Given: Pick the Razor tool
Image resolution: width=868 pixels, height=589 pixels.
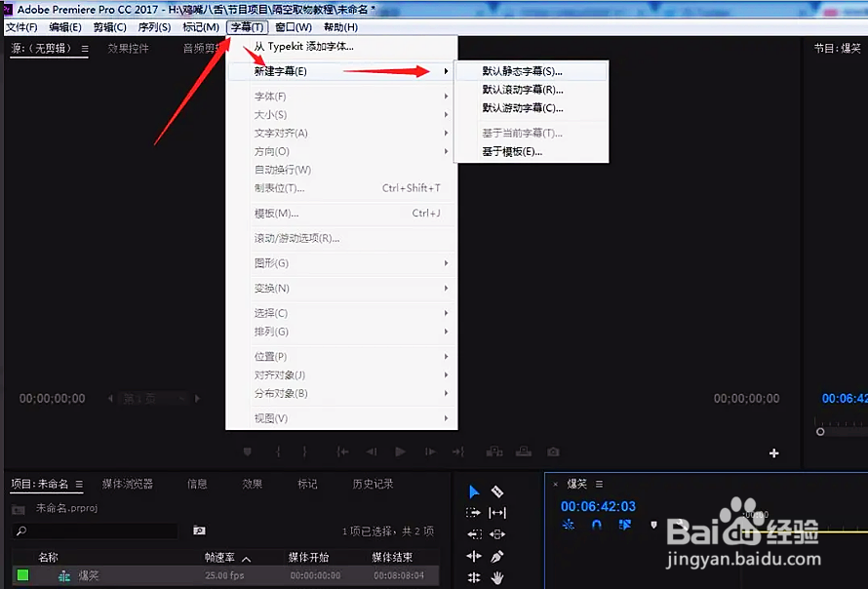Looking at the screenshot, I should (x=497, y=491).
